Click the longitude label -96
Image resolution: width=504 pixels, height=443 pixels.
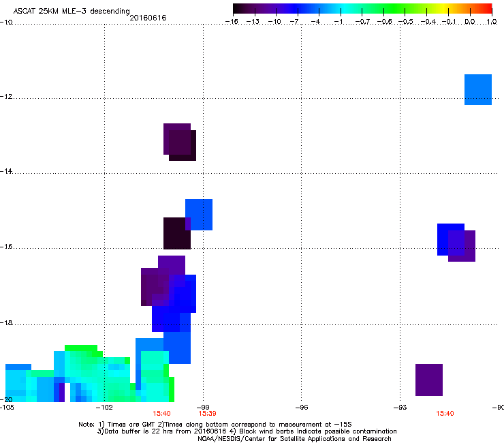(x=302, y=408)
